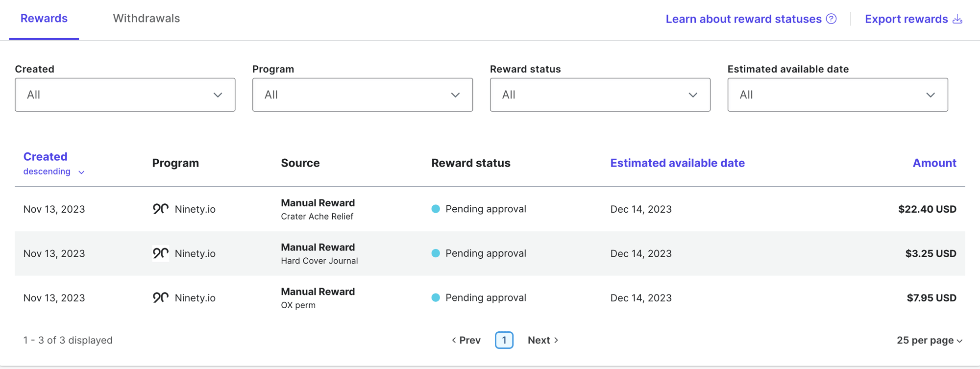The image size is (980, 369).
Task: Open the 25 per page selector
Action: click(930, 340)
